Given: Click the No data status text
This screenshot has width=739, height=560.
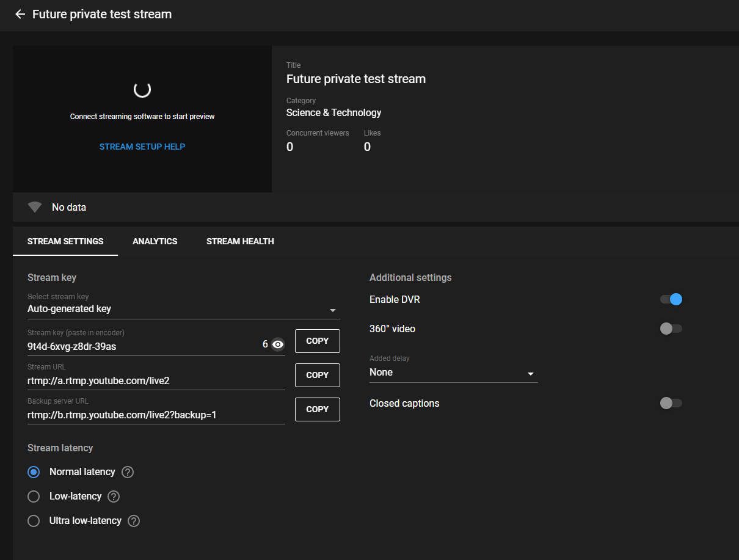Looking at the screenshot, I should point(69,207).
